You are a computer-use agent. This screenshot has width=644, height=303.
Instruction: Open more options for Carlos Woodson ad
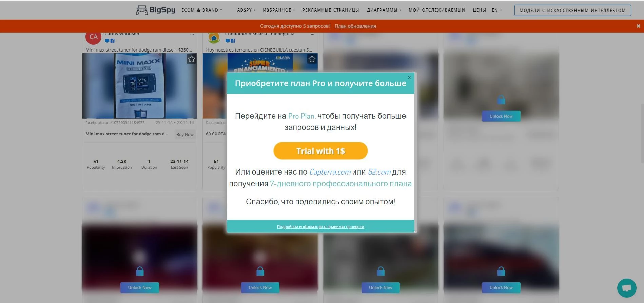tap(192, 34)
